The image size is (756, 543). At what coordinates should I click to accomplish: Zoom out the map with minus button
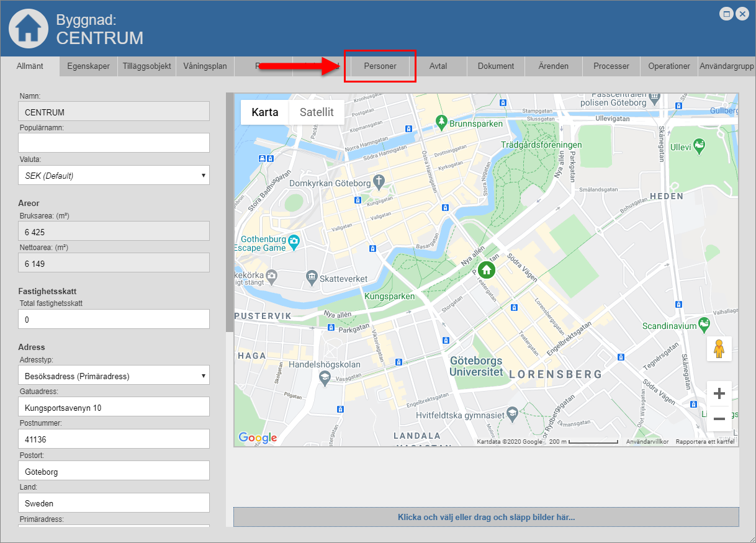coord(719,419)
